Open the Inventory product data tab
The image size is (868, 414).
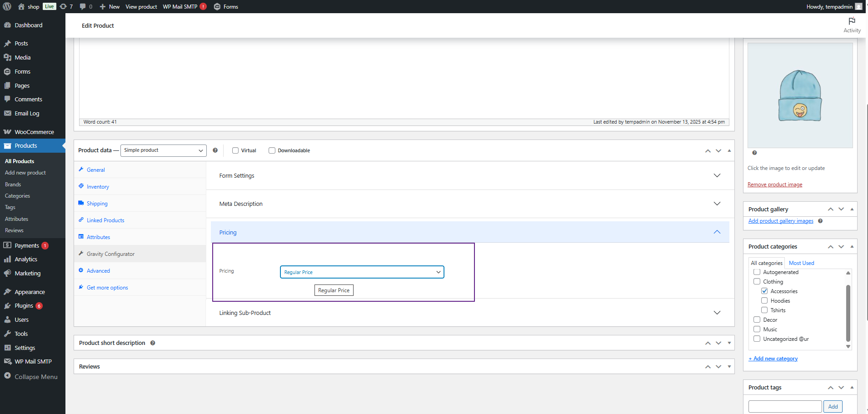[x=98, y=187]
